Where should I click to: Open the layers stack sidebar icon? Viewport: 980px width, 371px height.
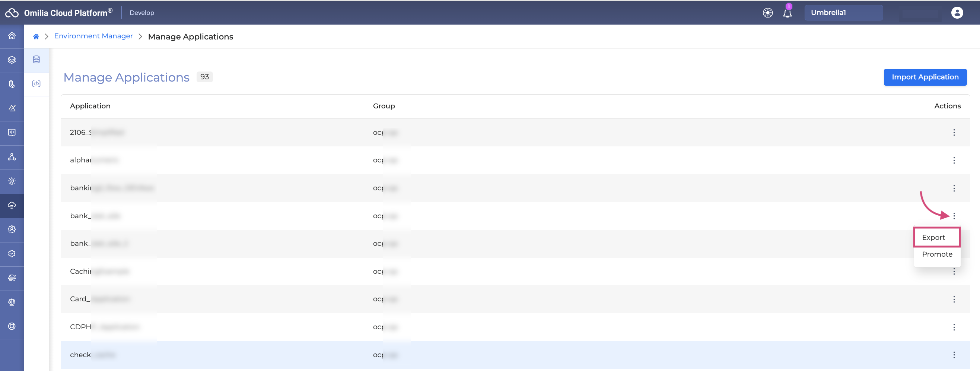pos(12,60)
